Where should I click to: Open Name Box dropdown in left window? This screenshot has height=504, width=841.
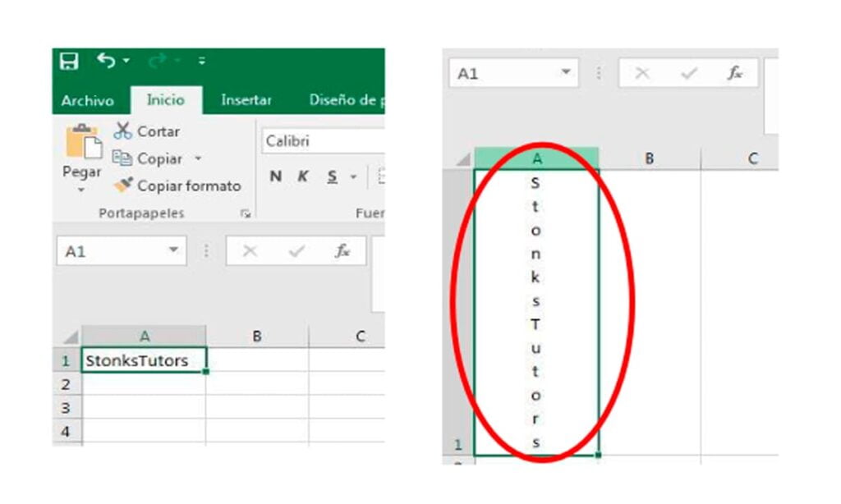tap(174, 250)
